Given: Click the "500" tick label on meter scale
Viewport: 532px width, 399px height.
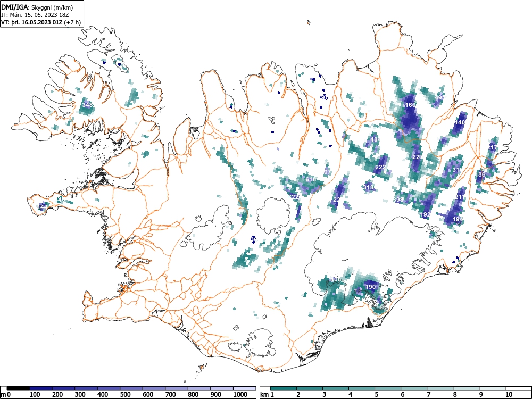Looking at the screenshot, I should [x=126, y=395].
